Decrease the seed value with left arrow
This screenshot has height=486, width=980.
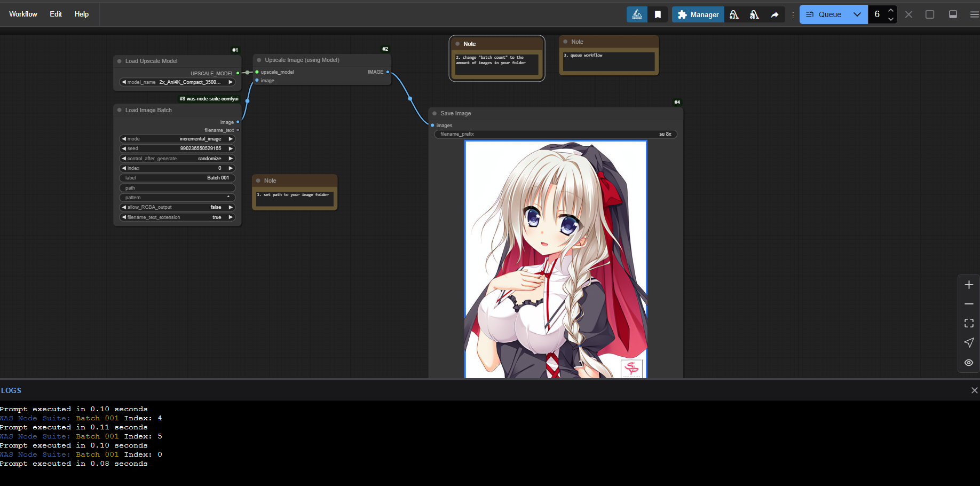point(124,148)
